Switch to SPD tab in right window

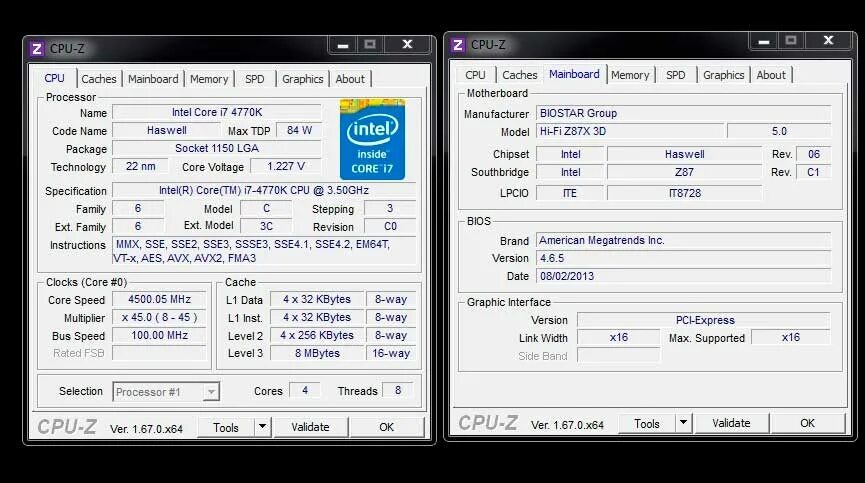tap(675, 75)
